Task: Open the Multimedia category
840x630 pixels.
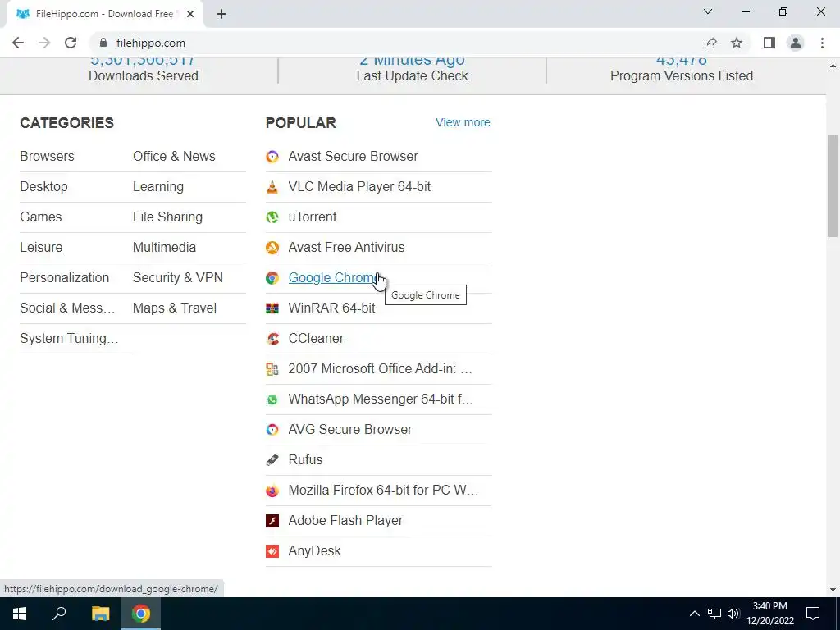Action: pos(164,248)
